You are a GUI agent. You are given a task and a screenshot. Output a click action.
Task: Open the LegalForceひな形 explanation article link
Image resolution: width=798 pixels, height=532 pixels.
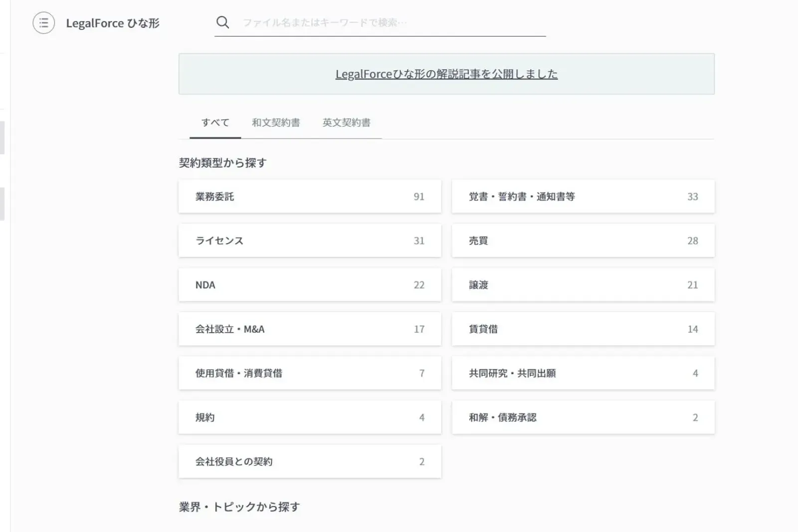[446, 74]
